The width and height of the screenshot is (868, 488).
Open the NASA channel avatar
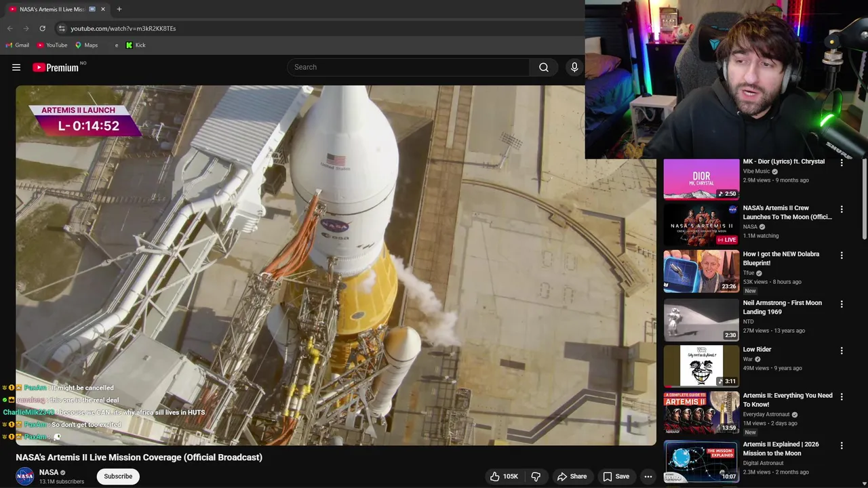(x=25, y=476)
